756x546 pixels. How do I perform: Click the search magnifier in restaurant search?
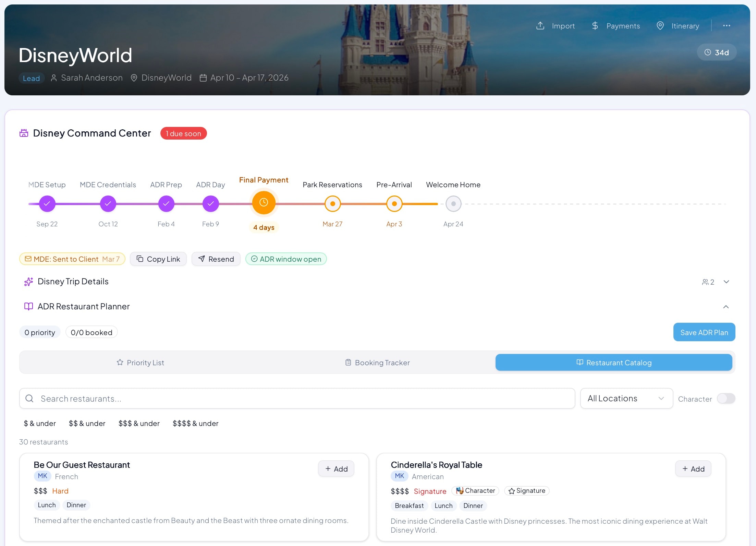pyautogui.click(x=29, y=399)
